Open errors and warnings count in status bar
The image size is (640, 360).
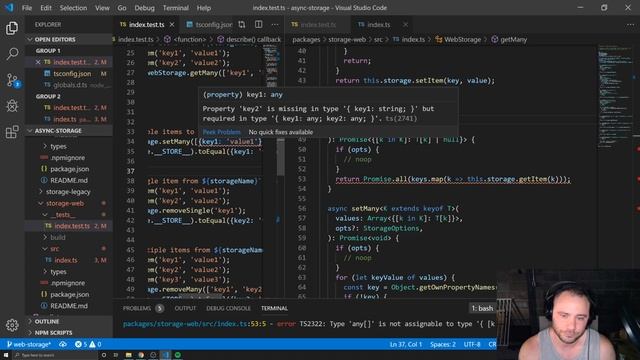pos(88,344)
